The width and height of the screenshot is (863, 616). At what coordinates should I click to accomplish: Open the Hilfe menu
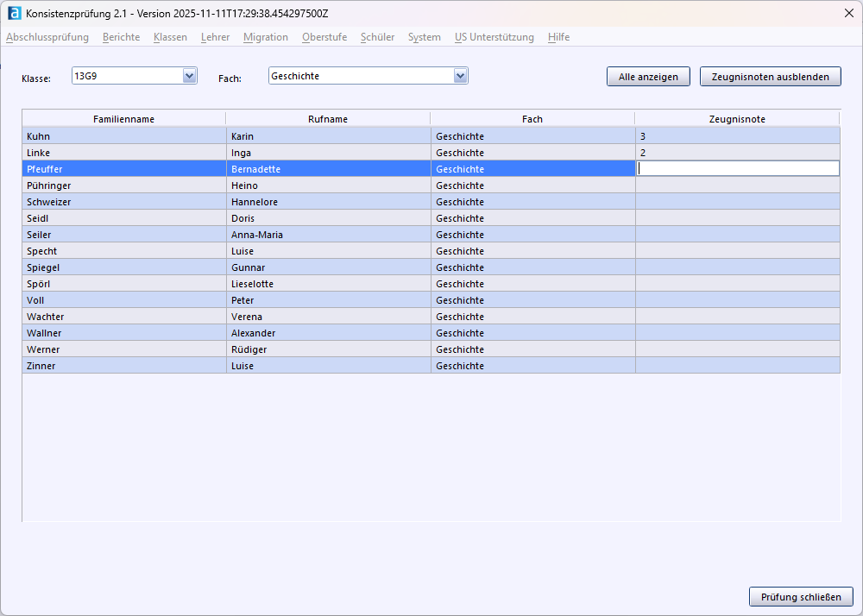558,37
